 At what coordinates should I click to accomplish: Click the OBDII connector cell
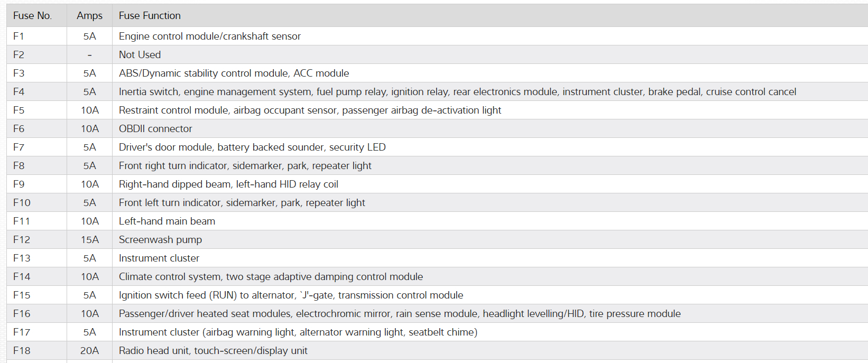coord(155,129)
